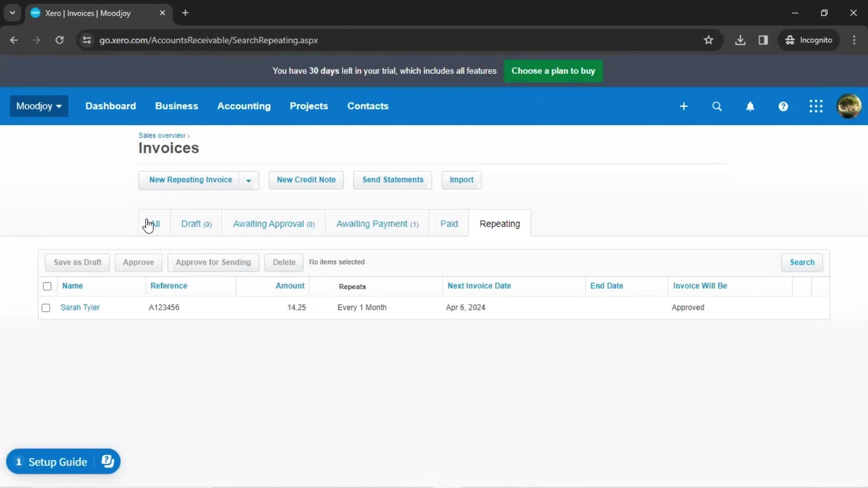Click the 14.25 amount cell
The width and height of the screenshot is (868, 488).
(297, 307)
